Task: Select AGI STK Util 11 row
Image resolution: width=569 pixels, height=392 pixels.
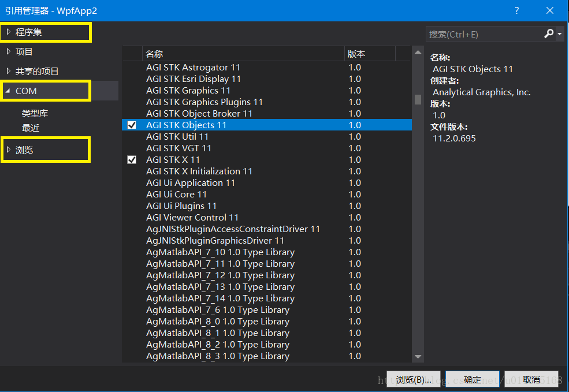Action: click(267, 137)
